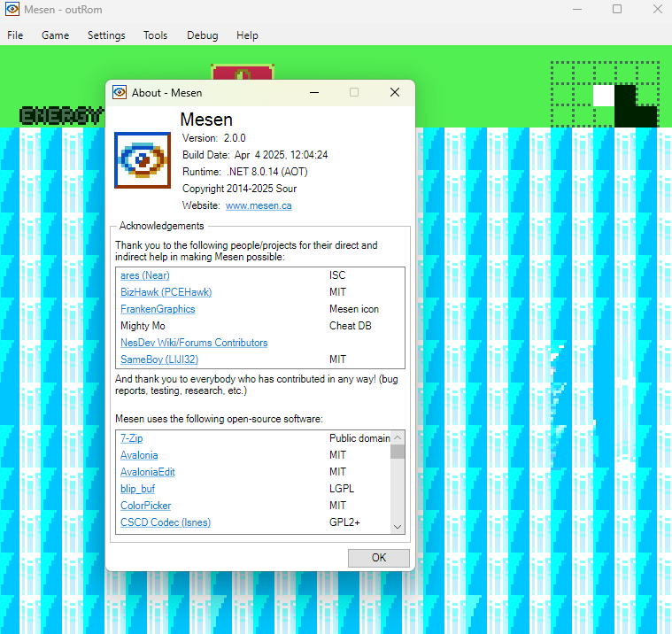This screenshot has width=672, height=634.
Task: Open the Debug menu
Action: [202, 35]
